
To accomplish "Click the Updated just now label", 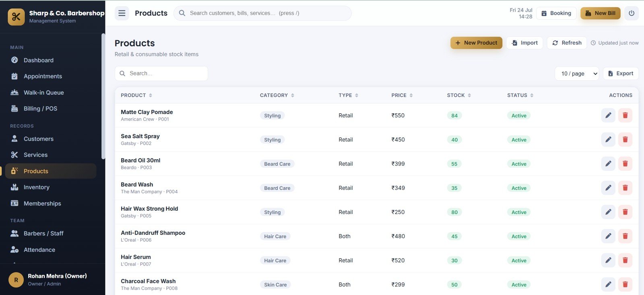I will (615, 43).
